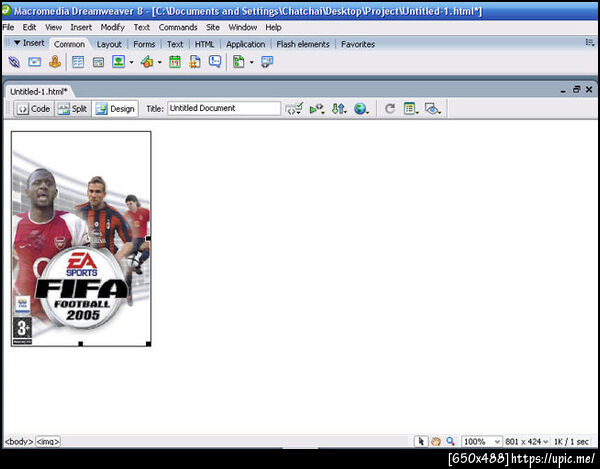
Task: Switch to Split view
Action: (x=73, y=109)
